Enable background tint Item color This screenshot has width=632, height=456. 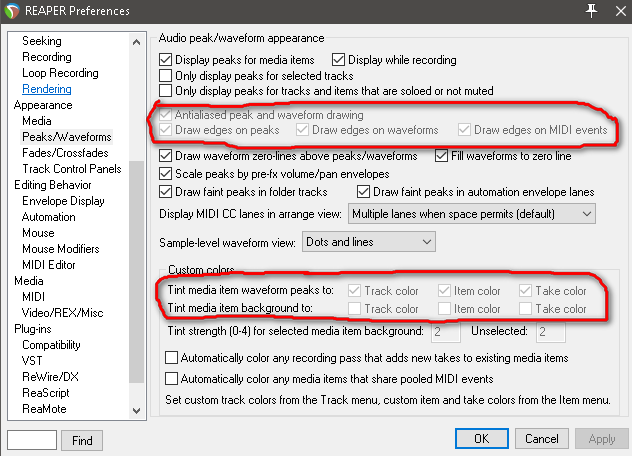444,309
